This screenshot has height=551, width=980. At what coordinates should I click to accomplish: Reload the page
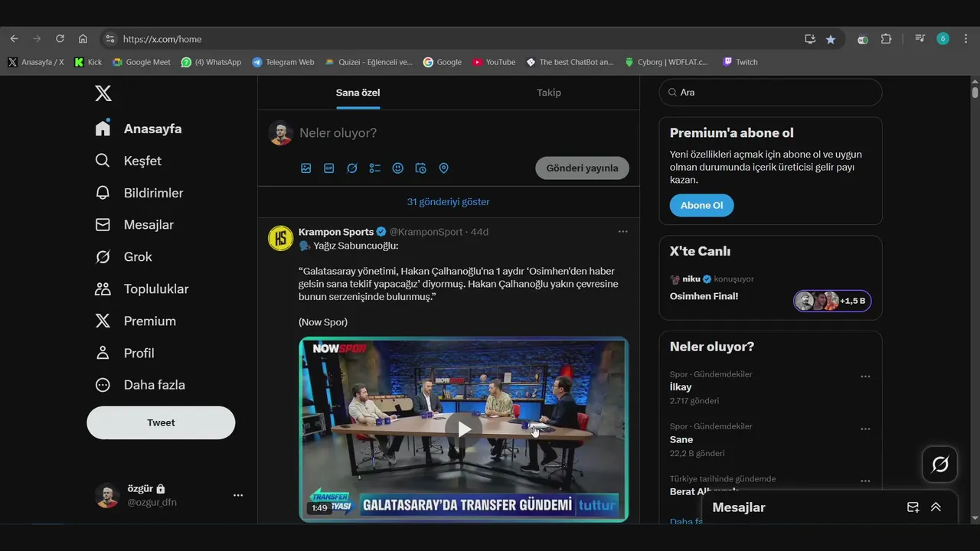(x=60, y=39)
